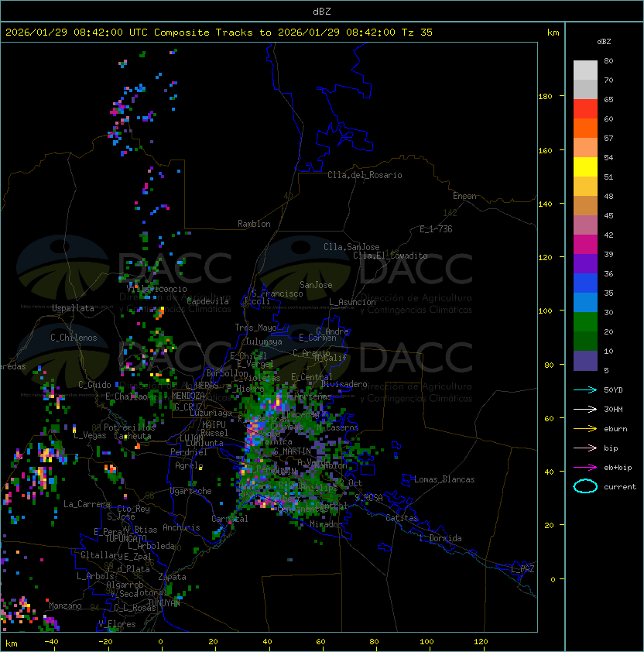Viewport: 644px width, 652px height.
Task: Click the La_Carrera place label
Action: point(87,504)
